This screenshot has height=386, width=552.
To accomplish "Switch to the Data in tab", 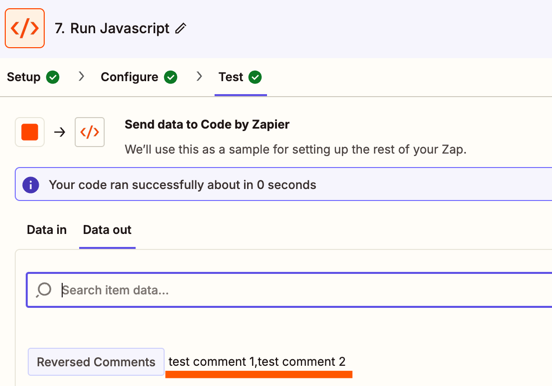I will [x=47, y=230].
